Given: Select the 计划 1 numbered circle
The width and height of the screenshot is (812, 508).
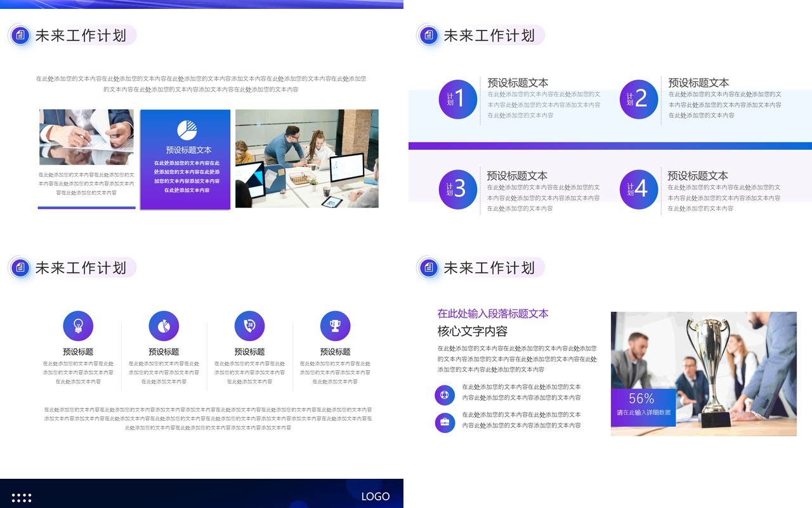Looking at the screenshot, I should click(x=458, y=99).
